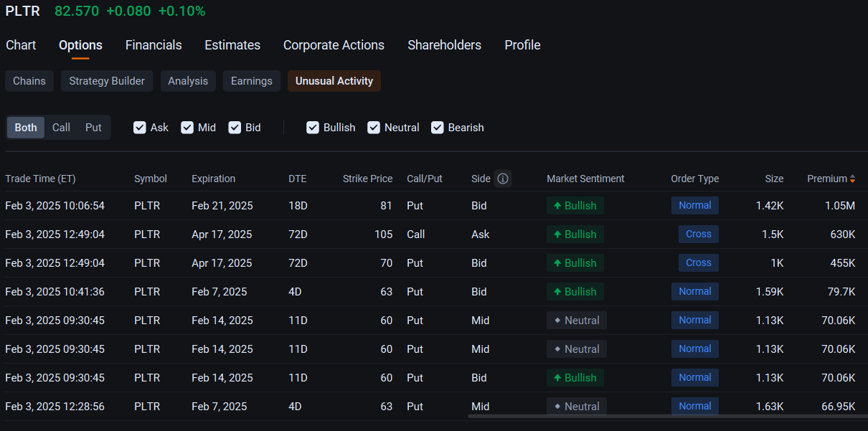Uncheck the Bullish sentiment filter
Image resolution: width=868 pixels, height=431 pixels.
(313, 128)
